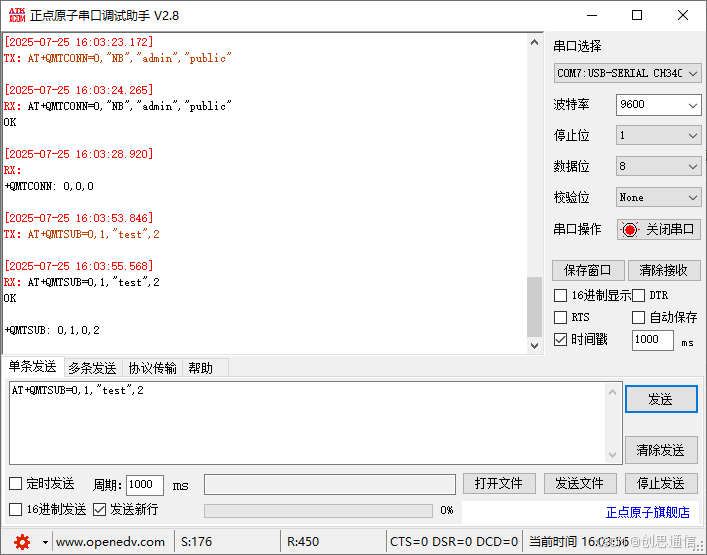Click the timestamp 1000 ms input field
This screenshot has height=555, width=707.
coord(653,340)
